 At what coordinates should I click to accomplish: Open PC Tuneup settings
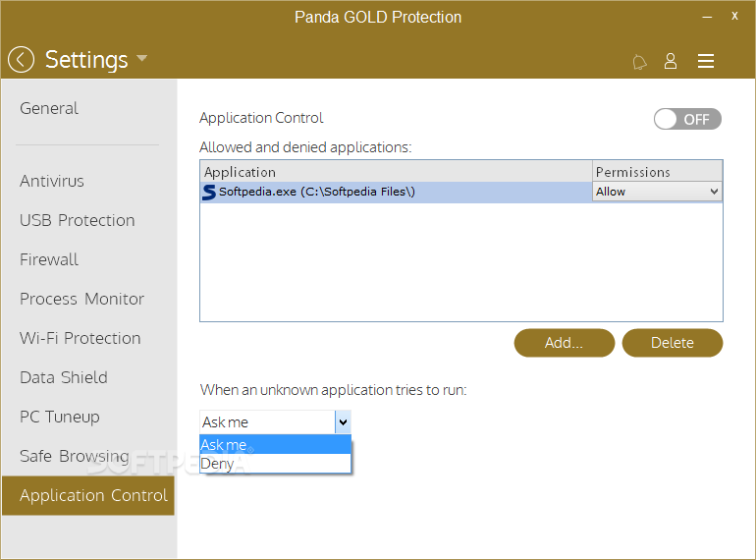(60, 417)
